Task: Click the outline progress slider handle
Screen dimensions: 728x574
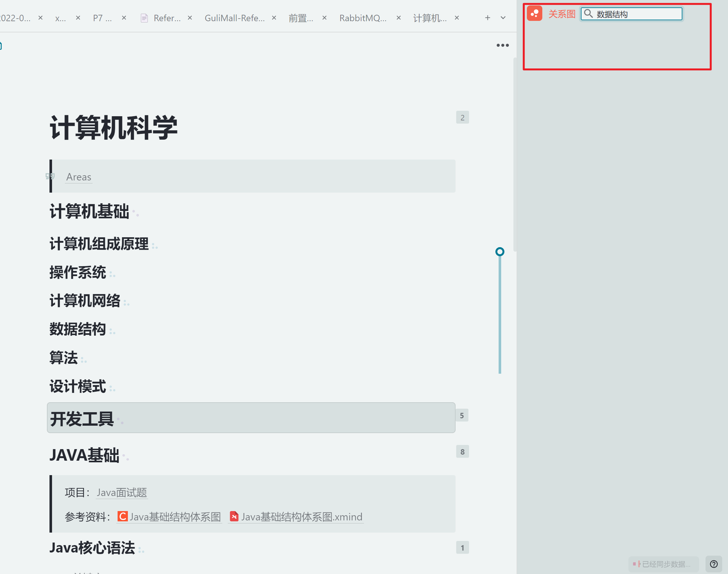Action: (x=500, y=252)
